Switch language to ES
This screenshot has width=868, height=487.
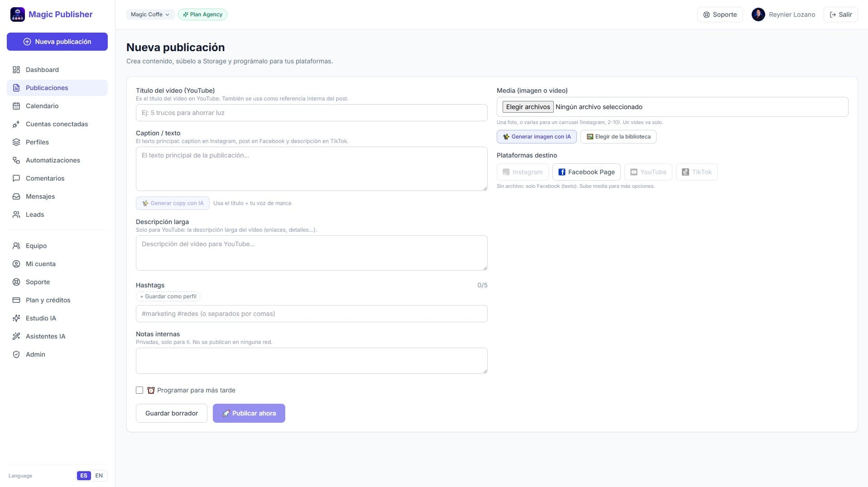point(84,476)
